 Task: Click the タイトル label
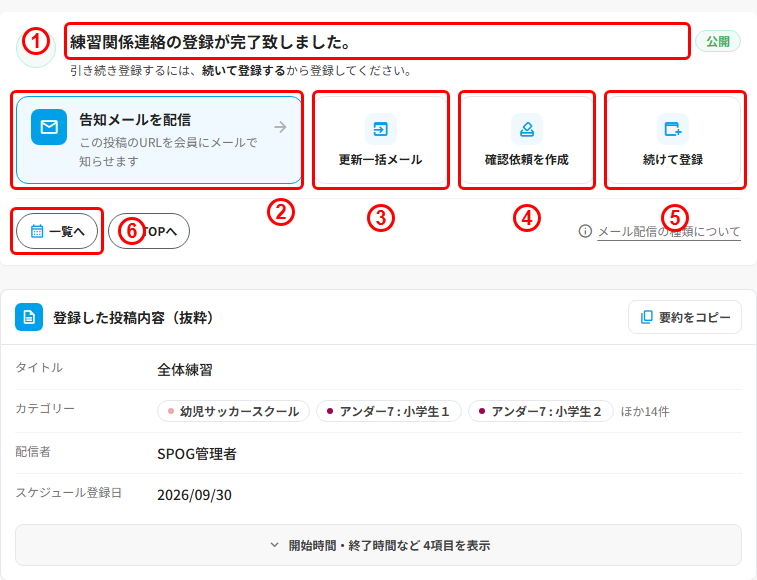coord(39,368)
